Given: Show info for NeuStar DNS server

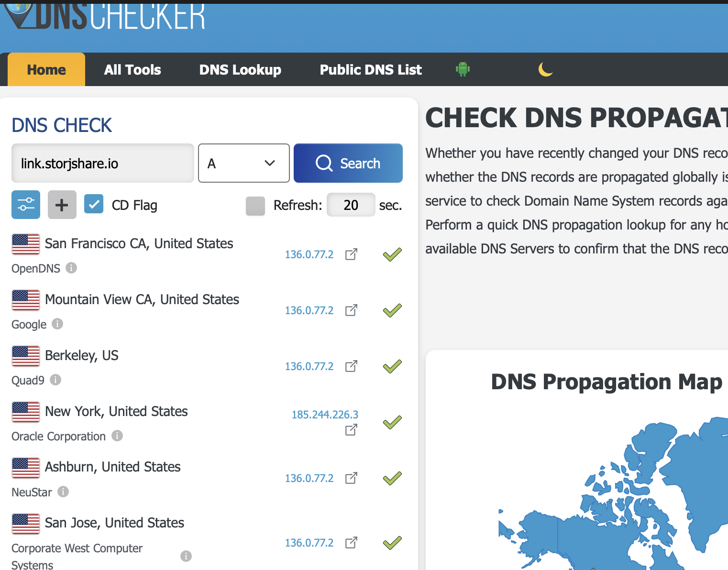Looking at the screenshot, I should (x=63, y=492).
